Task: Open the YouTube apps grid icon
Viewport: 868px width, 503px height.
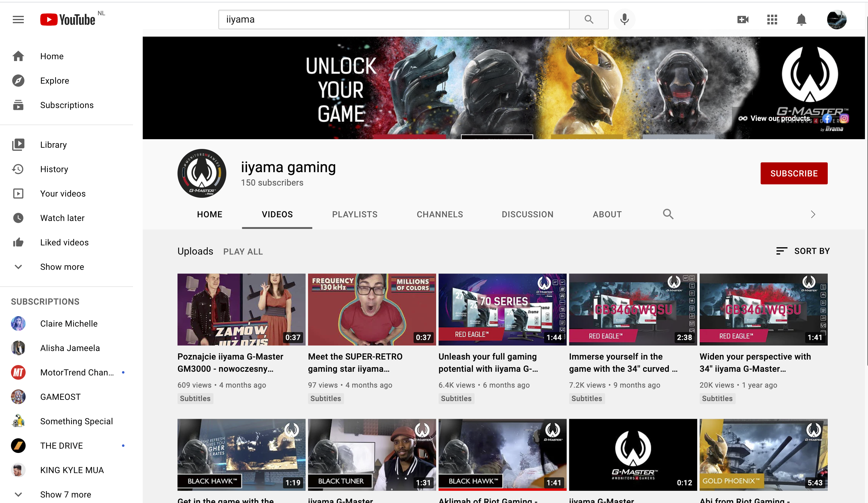Action: click(772, 20)
